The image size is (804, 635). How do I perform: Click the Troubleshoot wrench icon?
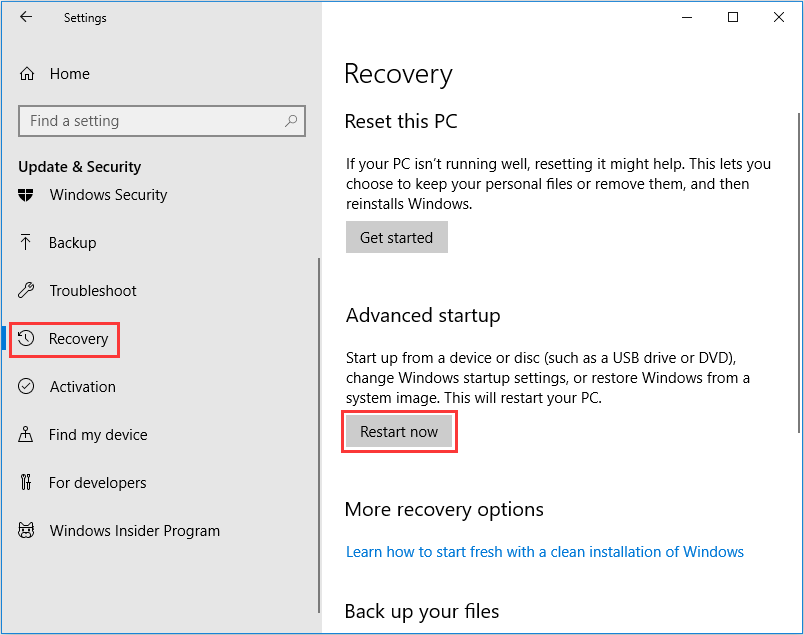tap(28, 291)
